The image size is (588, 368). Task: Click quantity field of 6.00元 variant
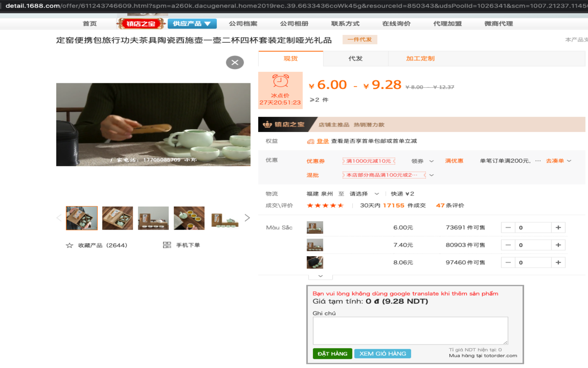[x=533, y=228]
